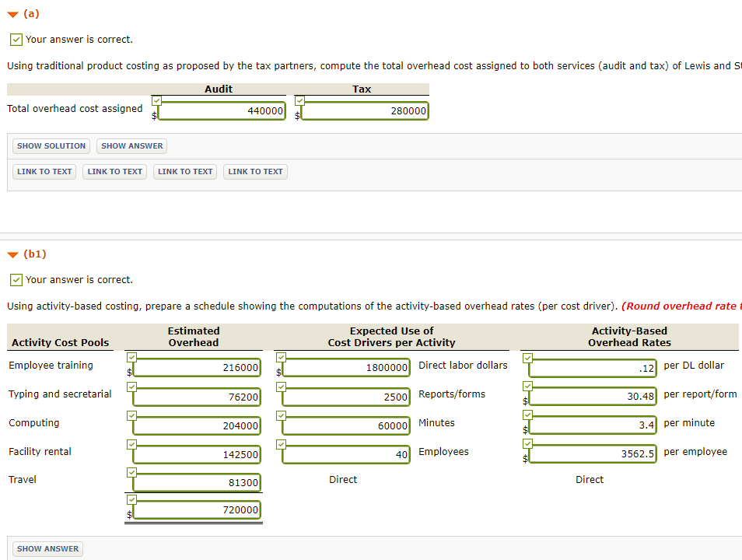Screen dimensions: 742x560
Task: Click the 720000 total estimated overhead field
Action: pos(198,510)
